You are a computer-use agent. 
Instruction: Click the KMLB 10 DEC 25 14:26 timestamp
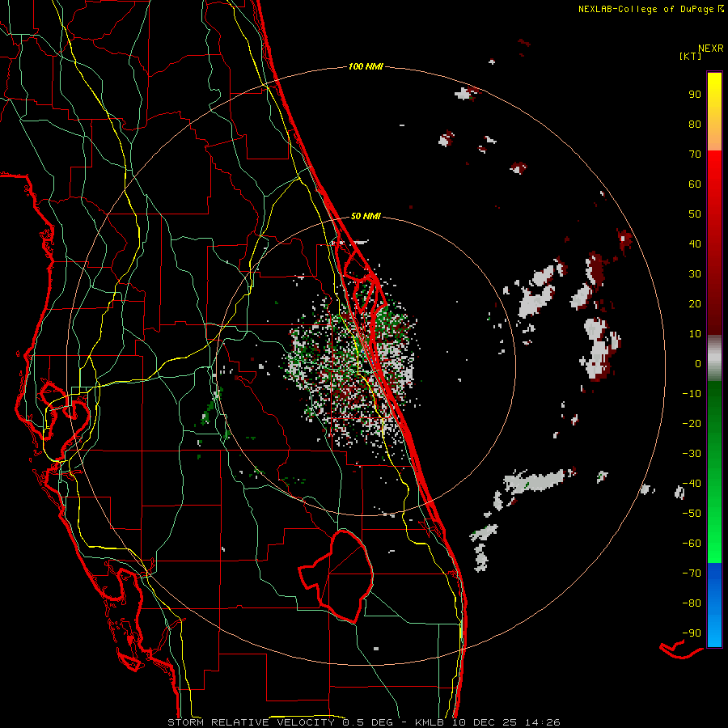[x=487, y=722]
